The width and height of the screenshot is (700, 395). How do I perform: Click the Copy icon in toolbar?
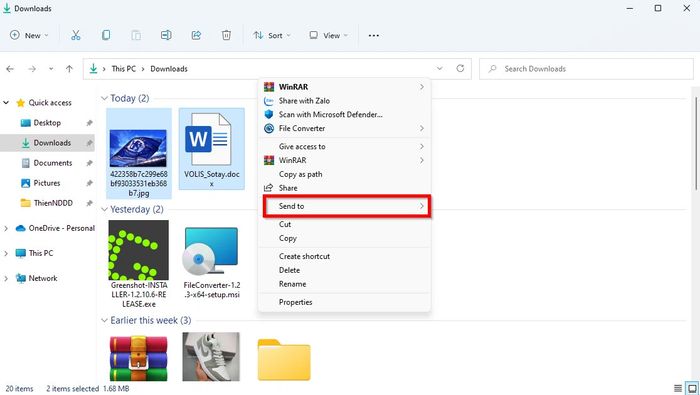click(x=106, y=35)
